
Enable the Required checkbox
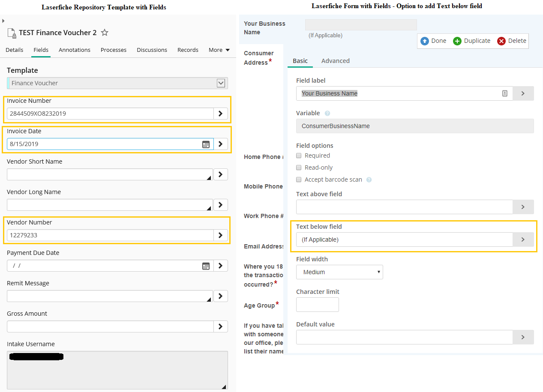pyautogui.click(x=299, y=156)
